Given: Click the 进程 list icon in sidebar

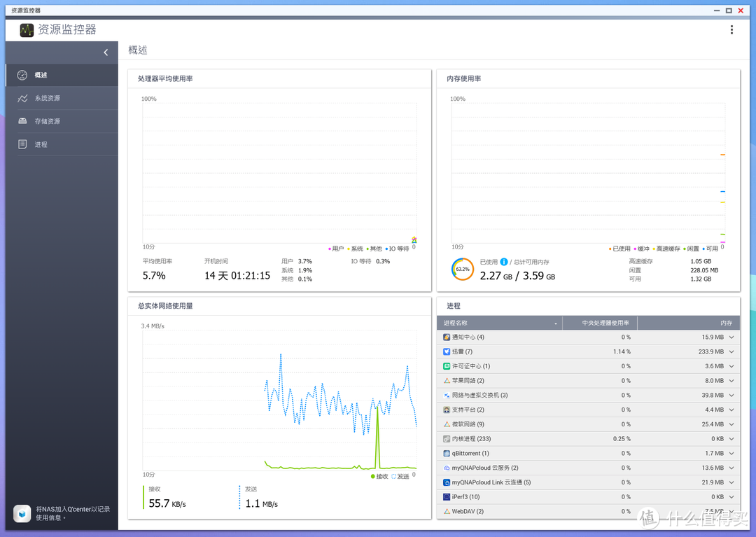Looking at the screenshot, I should pos(22,144).
